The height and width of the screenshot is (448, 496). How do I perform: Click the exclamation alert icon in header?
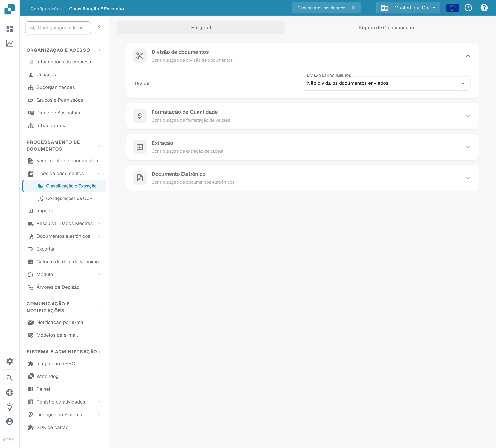(468, 8)
